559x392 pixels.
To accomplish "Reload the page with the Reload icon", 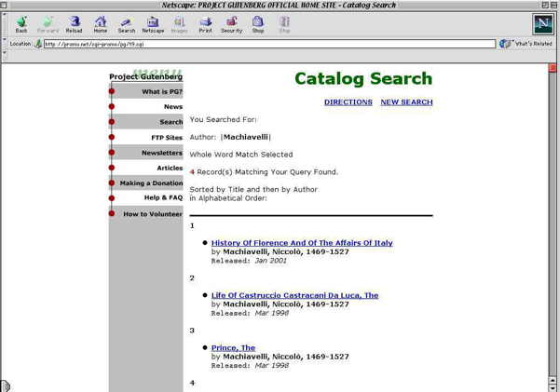I will click(x=75, y=24).
